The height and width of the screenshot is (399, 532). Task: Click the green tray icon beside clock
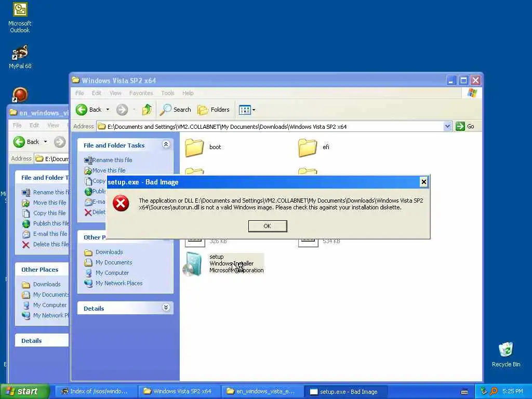(x=484, y=392)
